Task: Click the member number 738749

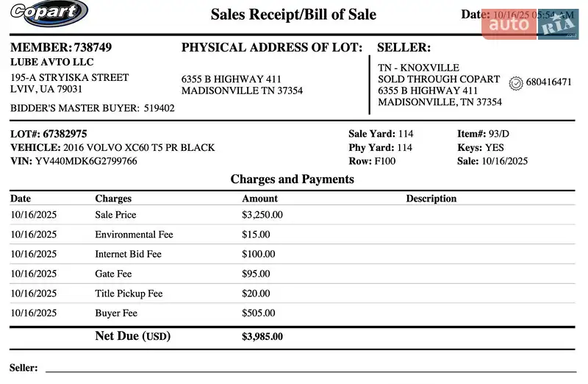Action: coord(93,47)
